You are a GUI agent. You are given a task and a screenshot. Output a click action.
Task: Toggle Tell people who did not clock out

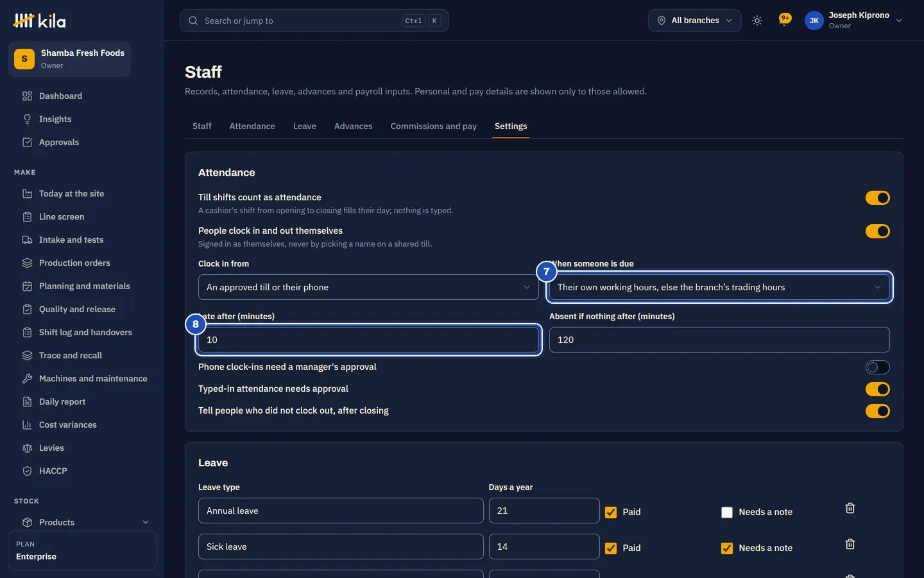(877, 411)
